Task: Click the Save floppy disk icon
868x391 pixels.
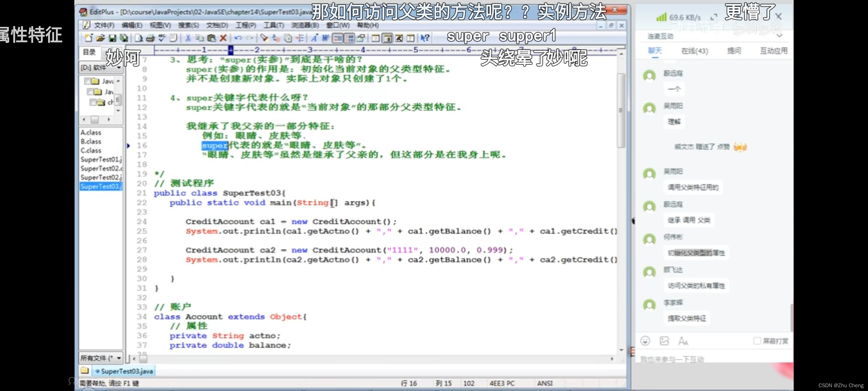Action: pos(112,38)
